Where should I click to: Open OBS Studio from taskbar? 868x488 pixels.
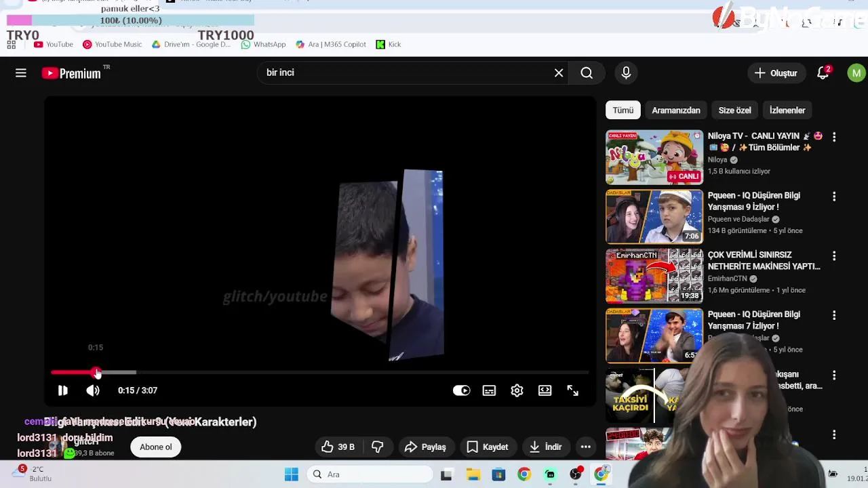(x=576, y=474)
